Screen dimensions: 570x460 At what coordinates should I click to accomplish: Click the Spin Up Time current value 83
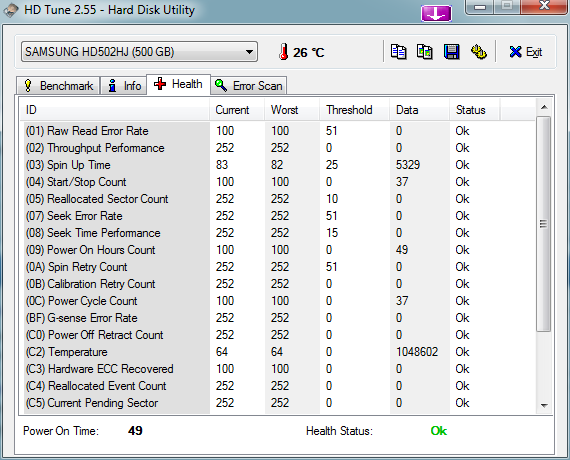pos(222,165)
